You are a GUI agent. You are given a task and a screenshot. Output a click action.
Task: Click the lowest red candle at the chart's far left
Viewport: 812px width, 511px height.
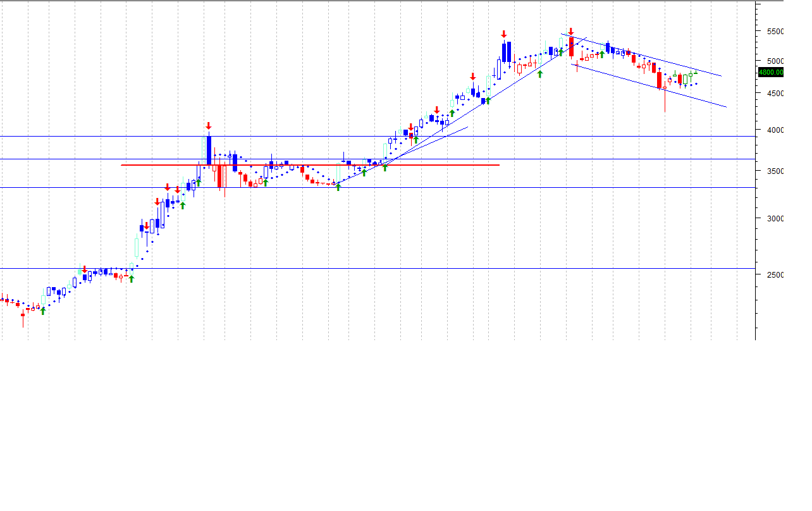[x=23, y=314]
